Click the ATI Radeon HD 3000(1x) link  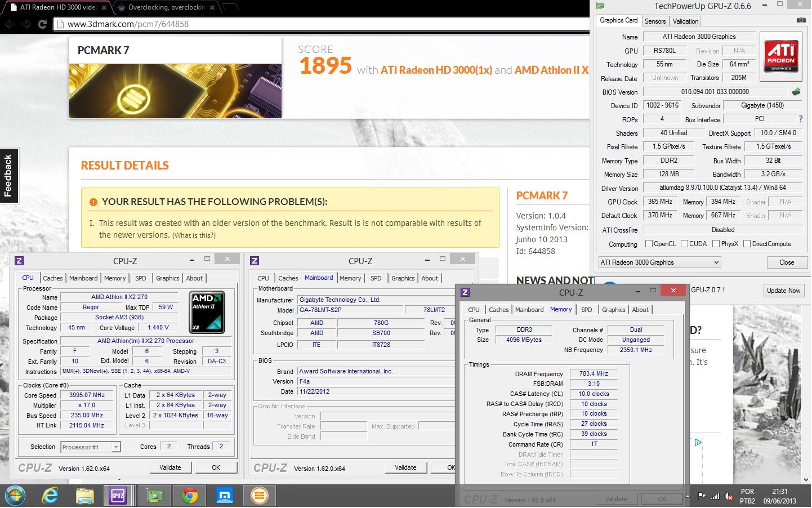tap(436, 70)
